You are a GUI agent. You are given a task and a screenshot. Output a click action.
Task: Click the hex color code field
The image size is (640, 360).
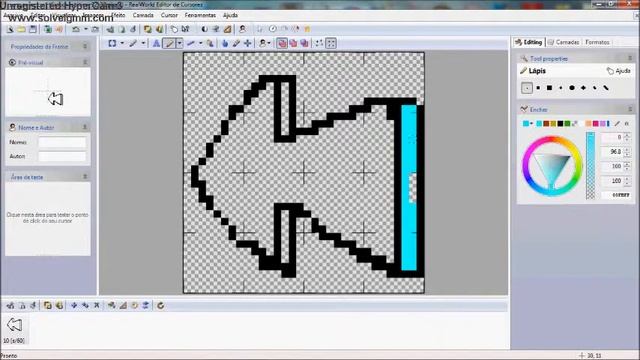click(x=616, y=195)
